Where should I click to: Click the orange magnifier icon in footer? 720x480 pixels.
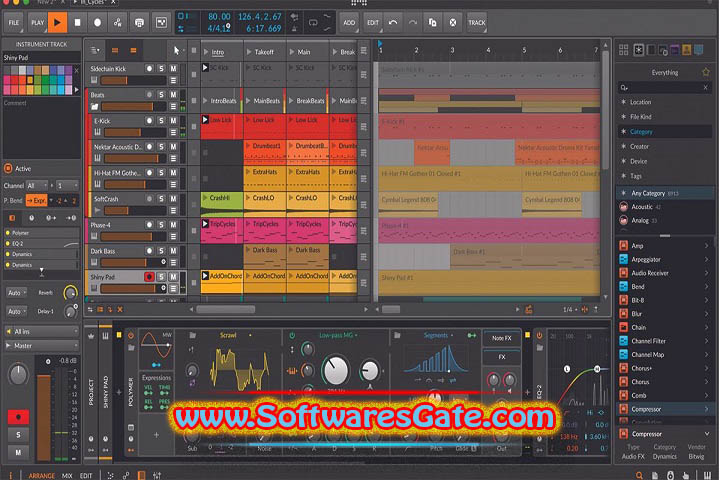[639, 475]
